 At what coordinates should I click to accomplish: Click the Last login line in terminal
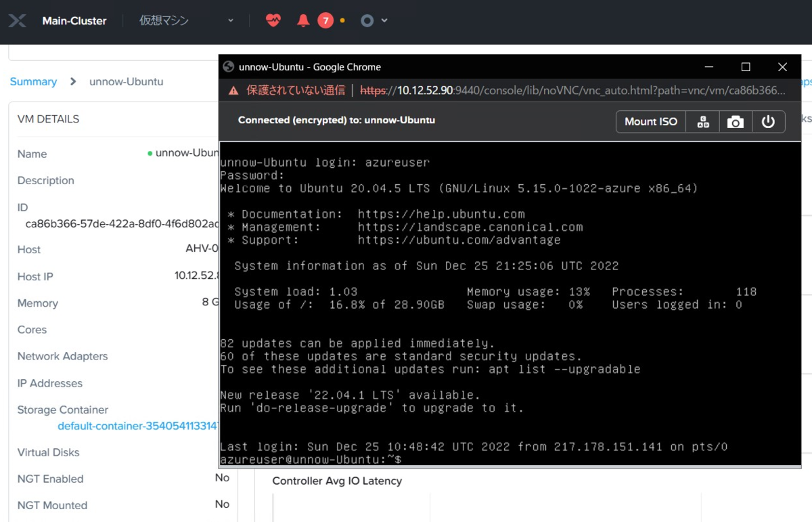pos(474,447)
